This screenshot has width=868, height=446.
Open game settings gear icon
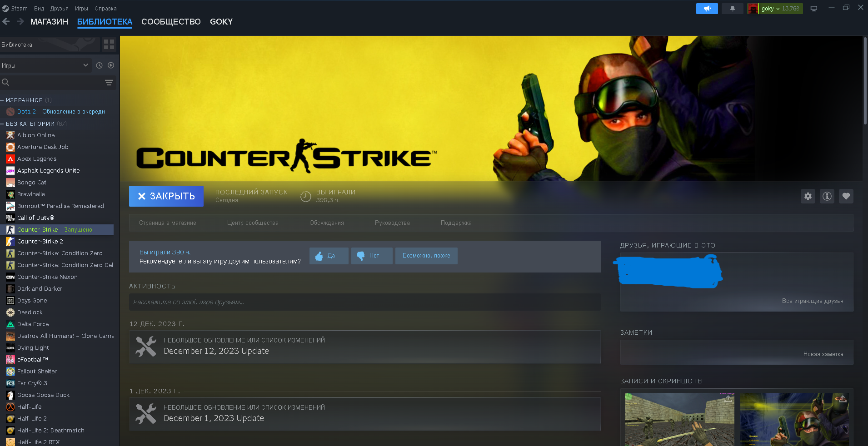808,196
